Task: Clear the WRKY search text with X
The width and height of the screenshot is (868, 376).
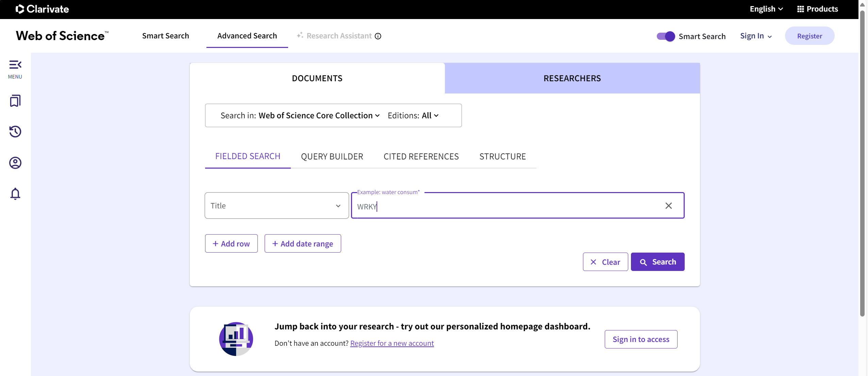Action: coord(668,206)
